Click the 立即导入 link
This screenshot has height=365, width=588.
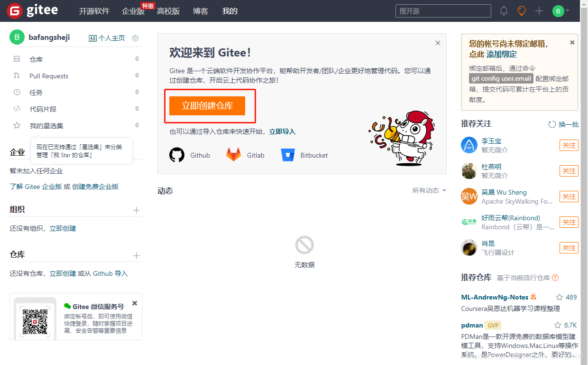(x=282, y=131)
